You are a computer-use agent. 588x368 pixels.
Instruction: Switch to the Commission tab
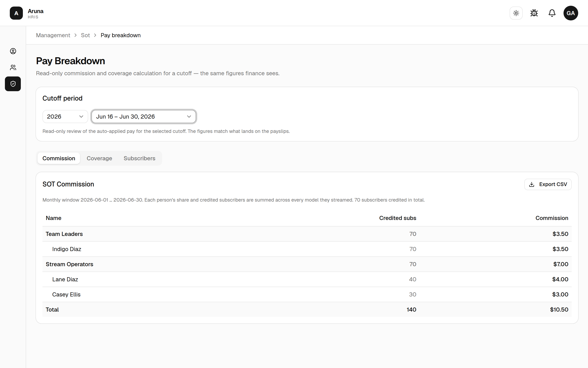tap(59, 158)
